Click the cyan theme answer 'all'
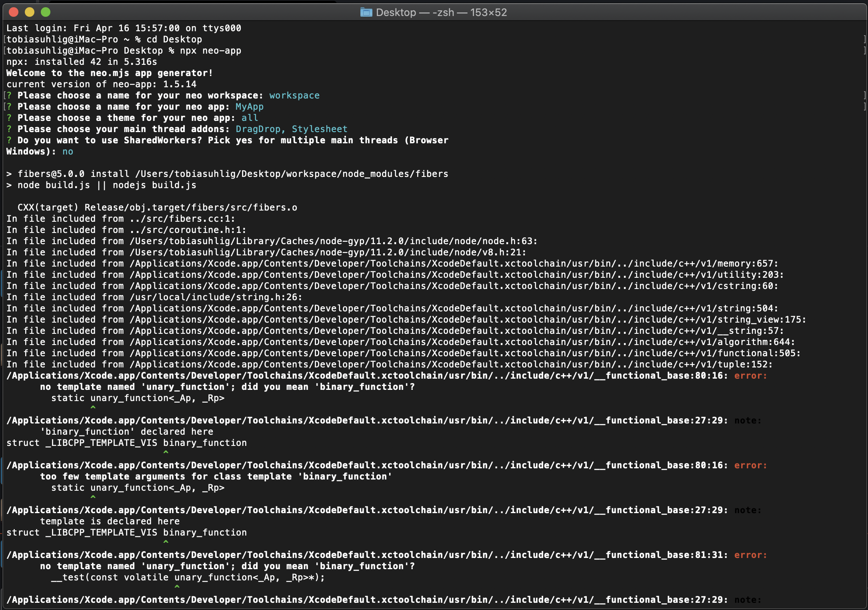 coord(250,118)
